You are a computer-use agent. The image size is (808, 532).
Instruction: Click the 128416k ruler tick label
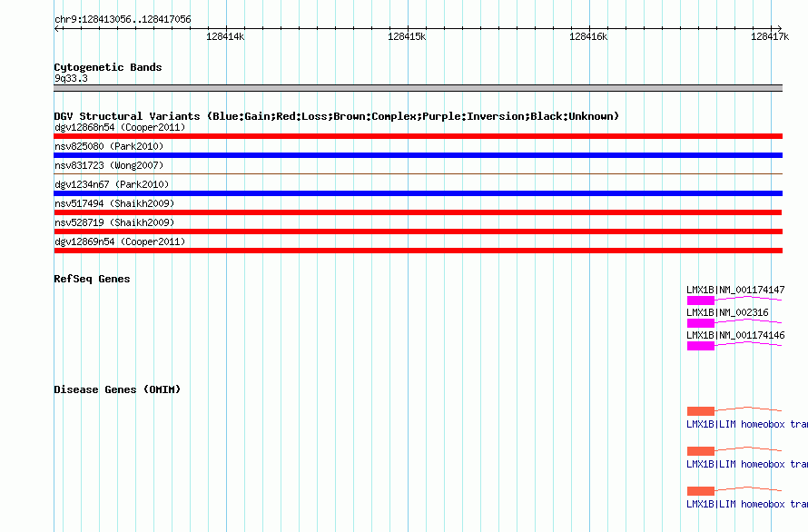(588, 36)
